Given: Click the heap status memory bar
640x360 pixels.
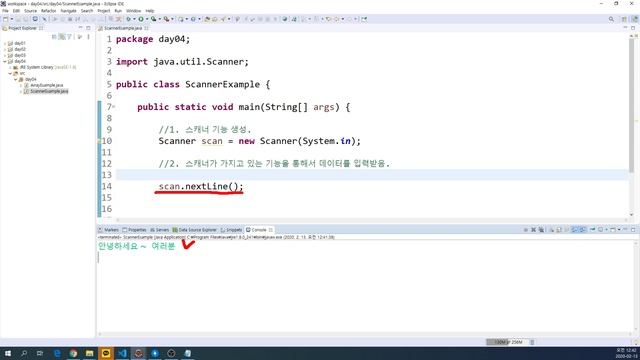Looking at the screenshot, I should pyautogui.click(x=507, y=342).
